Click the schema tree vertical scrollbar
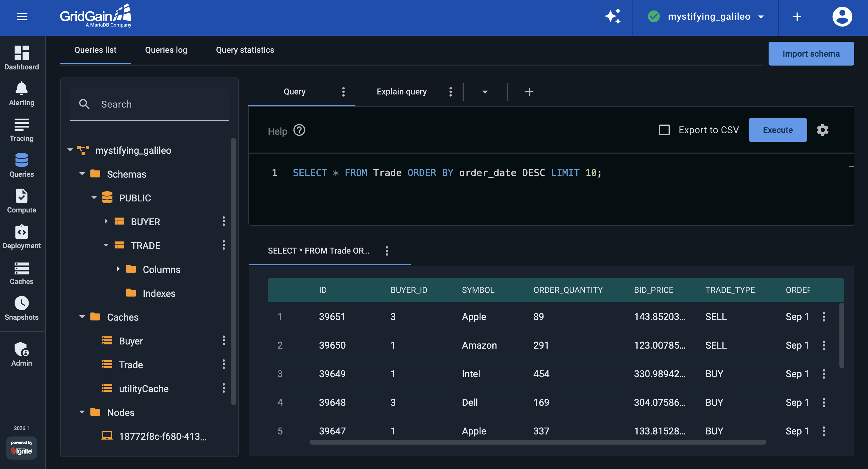 (233, 272)
